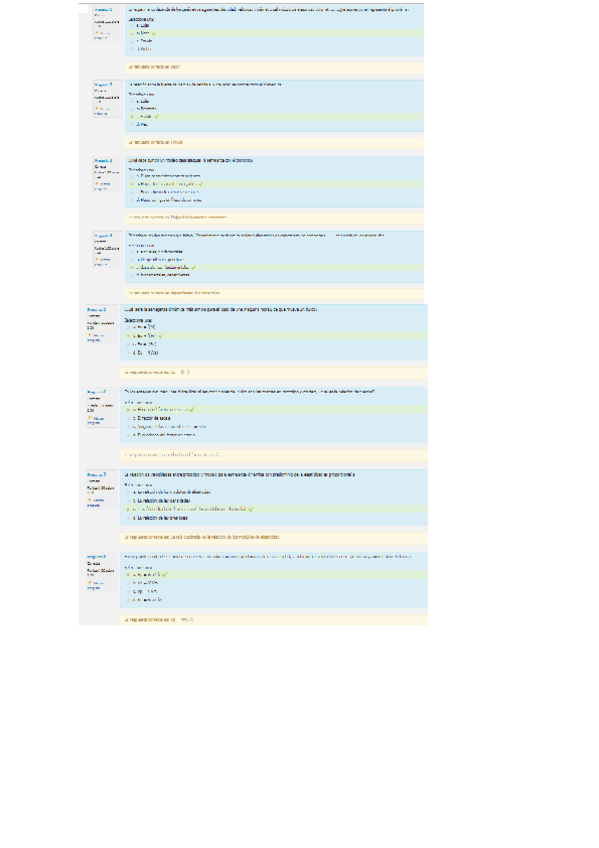Flag the 'Cuál debe cumplir un modelo' question
The width and height of the screenshot is (599, 848).
(x=101, y=186)
